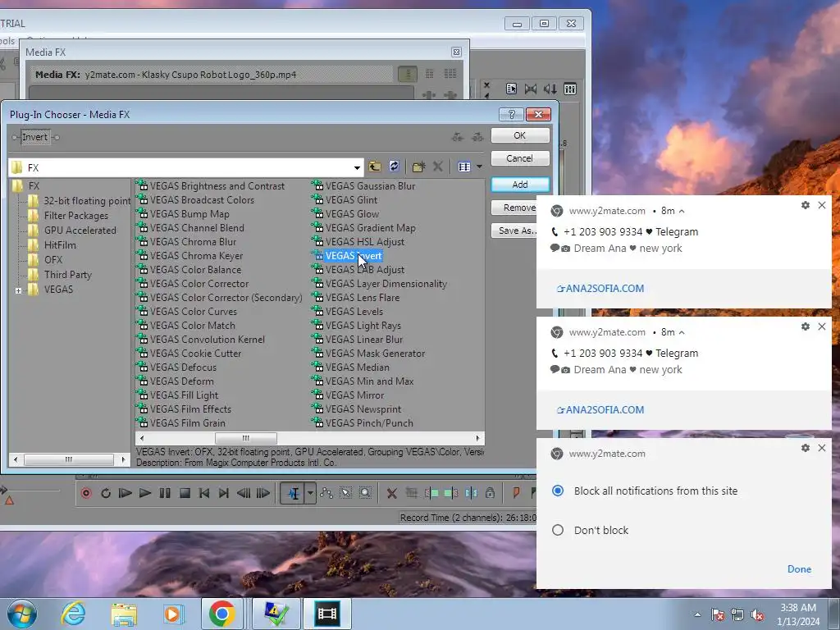Open the Windows Start menu

pyautogui.click(x=21, y=614)
